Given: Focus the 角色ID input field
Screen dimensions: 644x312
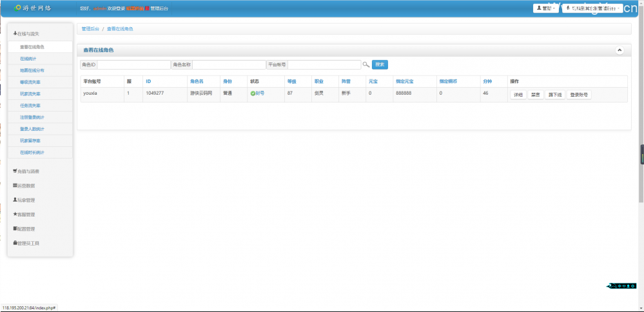Looking at the screenshot, I should (134, 65).
